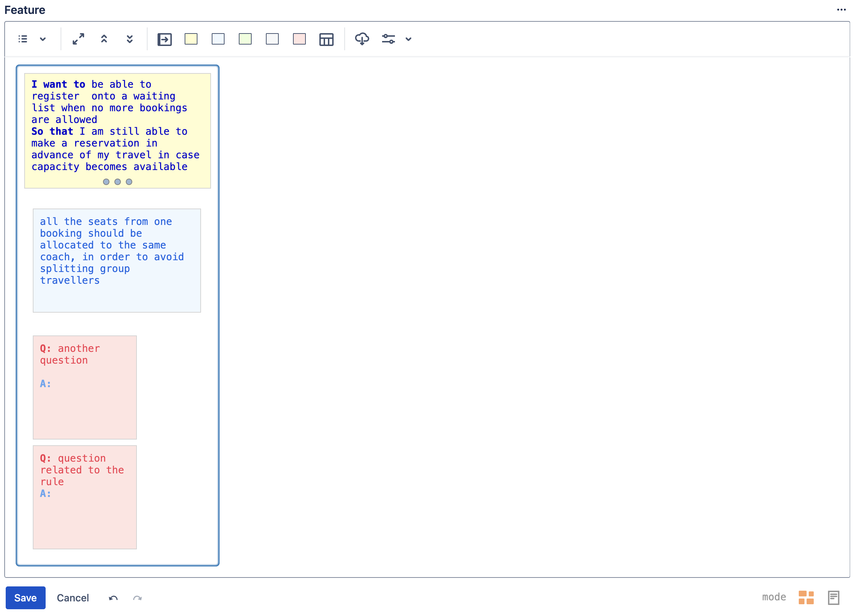Expand all cards with double down chevron

coord(129,39)
